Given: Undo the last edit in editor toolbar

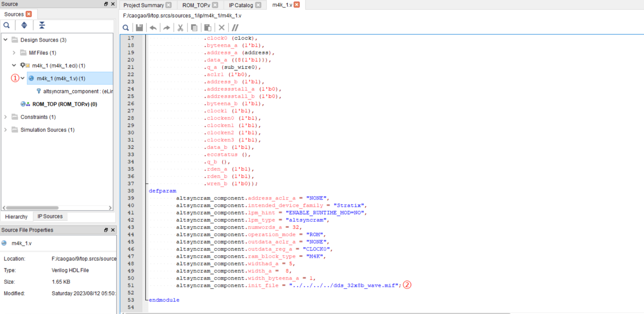Looking at the screenshot, I should click(x=153, y=28).
